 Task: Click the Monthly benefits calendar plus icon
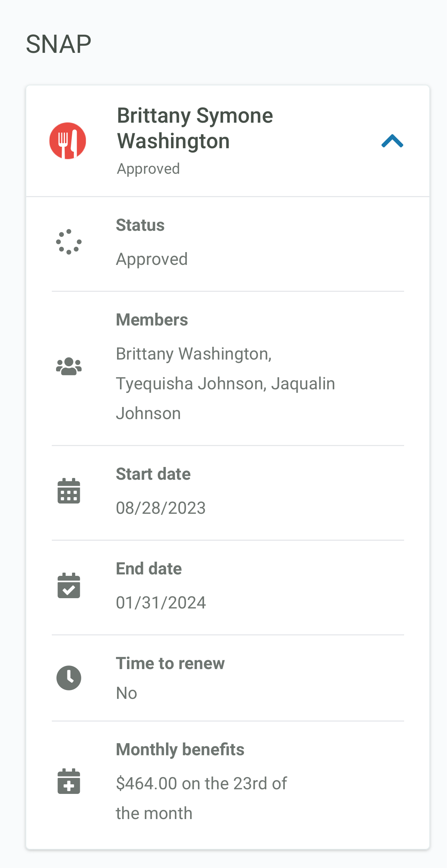click(x=69, y=781)
